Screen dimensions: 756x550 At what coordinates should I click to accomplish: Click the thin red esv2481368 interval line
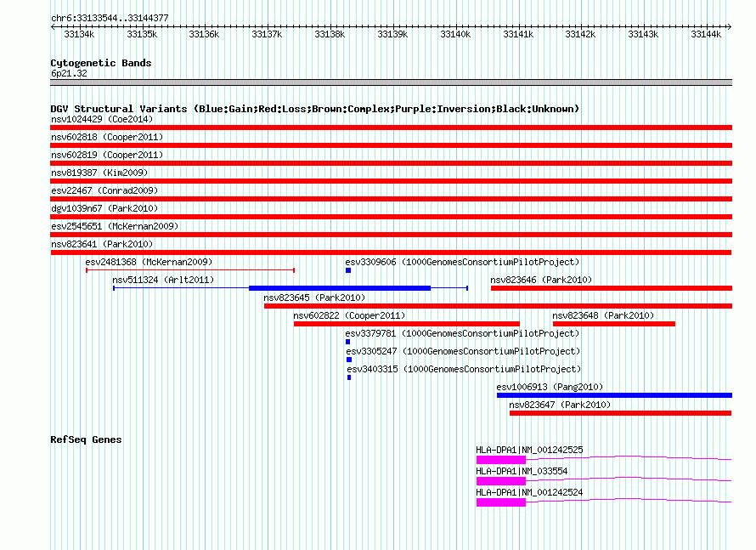(x=190, y=270)
